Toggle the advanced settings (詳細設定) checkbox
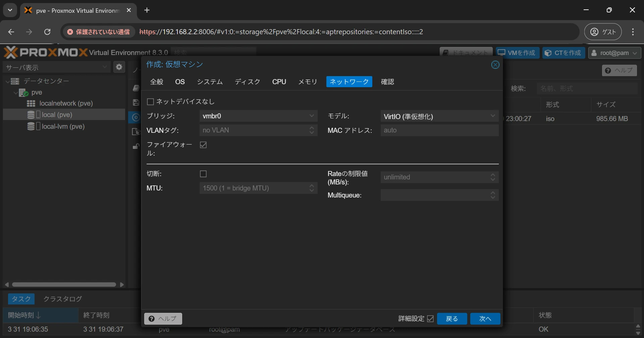The height and width of the screenshot is (338, 644). (x=430, y=319)
